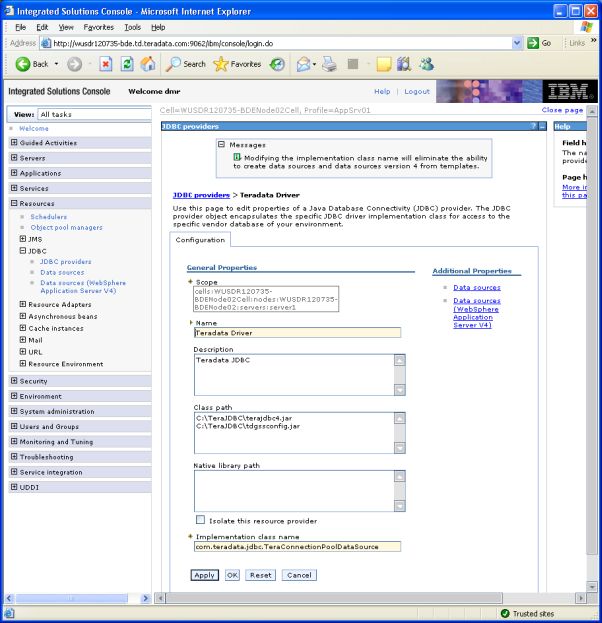Click the OK button

tap(232, 575)
